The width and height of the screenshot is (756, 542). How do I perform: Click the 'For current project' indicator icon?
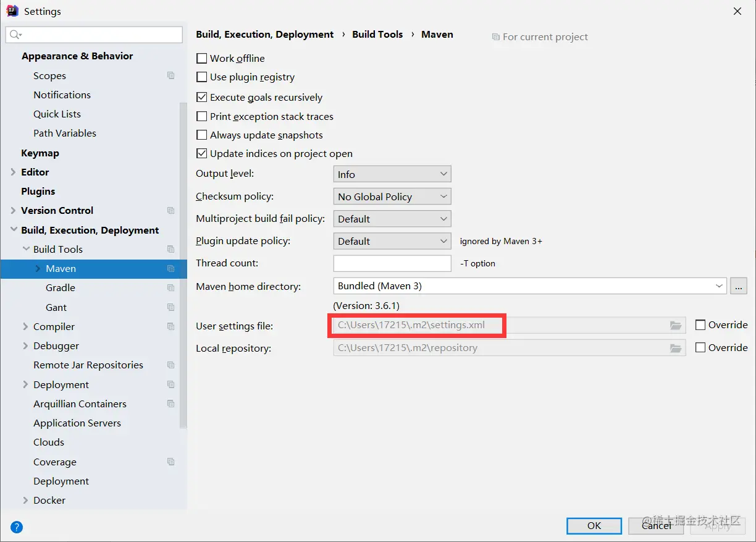[495, 37]
